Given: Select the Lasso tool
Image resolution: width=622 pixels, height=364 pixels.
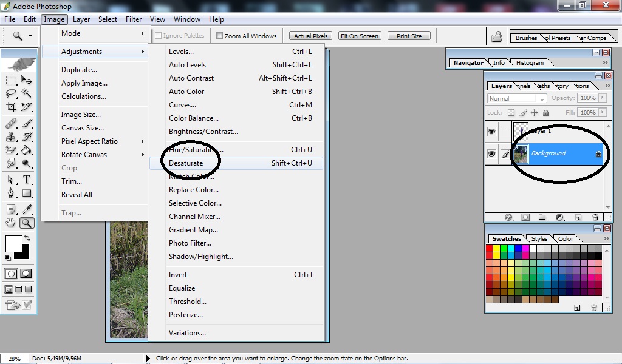Looking at the screenshot, I should click(11, 93).
